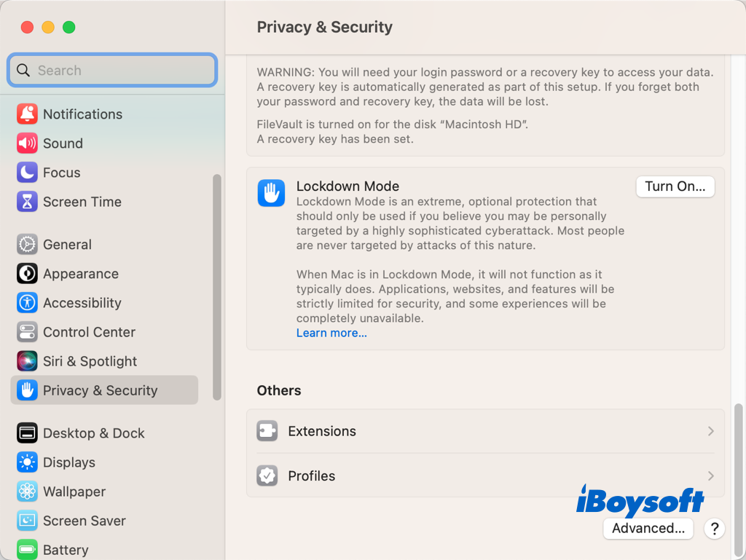The width and height of the screenshot is (746, 560).
Task: Click the Notifications bell icon in sidebar
Action: click(x=27, y=114)
